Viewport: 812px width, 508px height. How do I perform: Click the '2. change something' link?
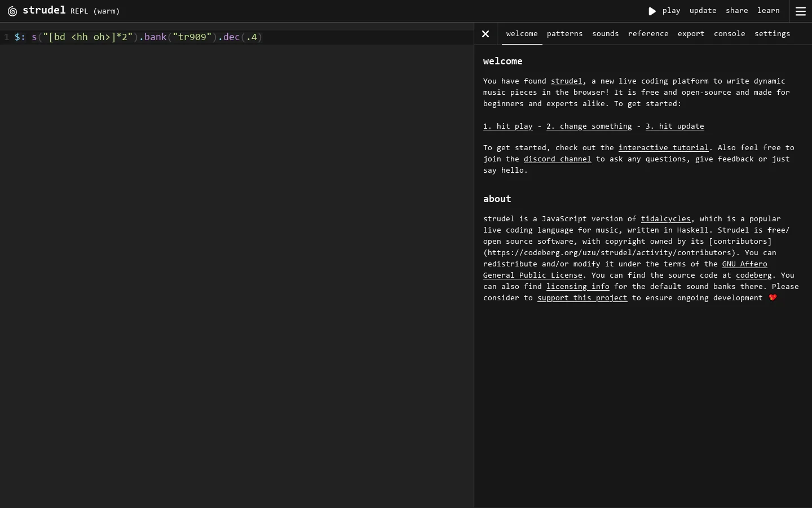pos(589,126)
